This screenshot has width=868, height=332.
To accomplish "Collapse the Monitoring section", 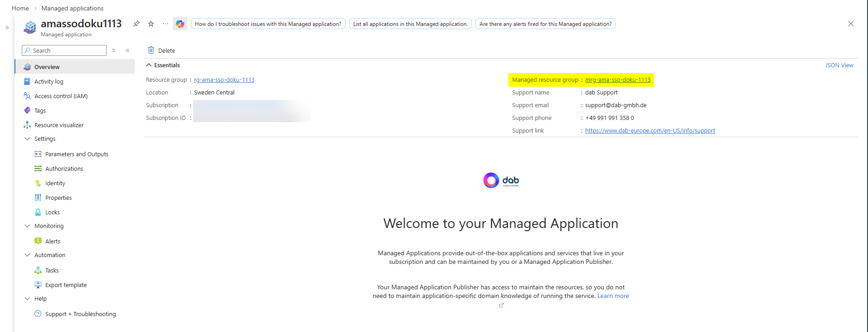I will [27, 226].
